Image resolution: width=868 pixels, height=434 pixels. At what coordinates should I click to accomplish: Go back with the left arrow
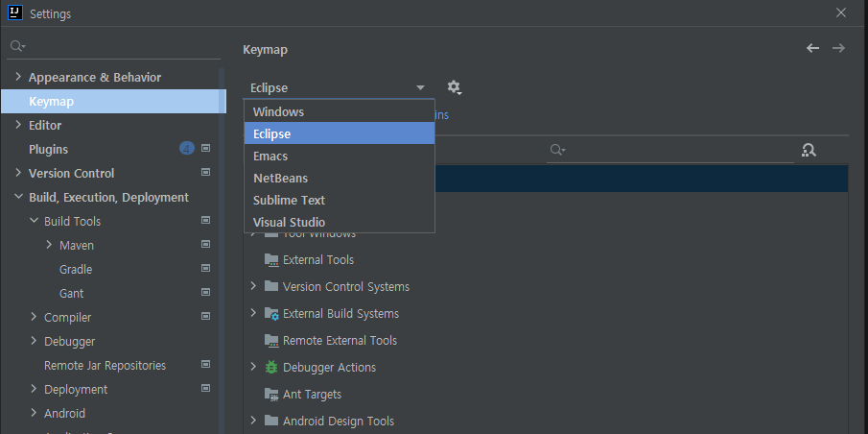point(812,48)
